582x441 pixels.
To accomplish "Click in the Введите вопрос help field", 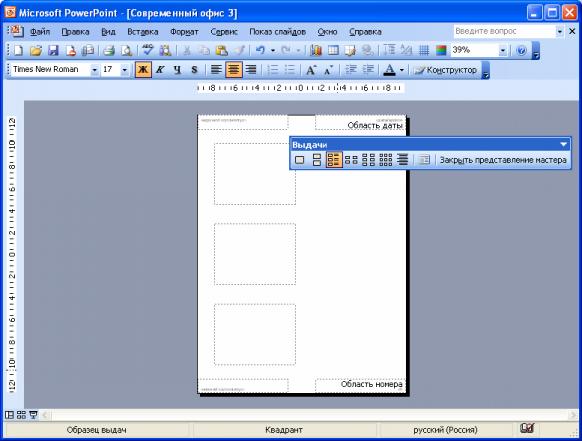I will (x=504, y=32).
